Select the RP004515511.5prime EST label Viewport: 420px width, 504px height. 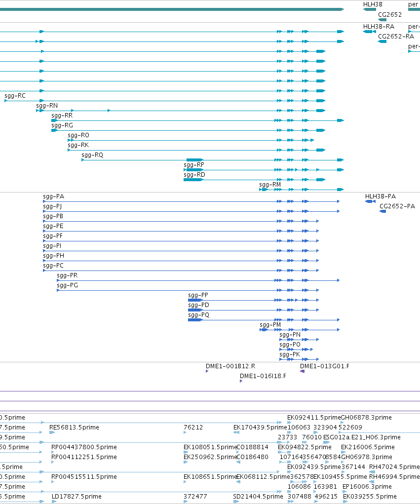[x=84, y=477]
